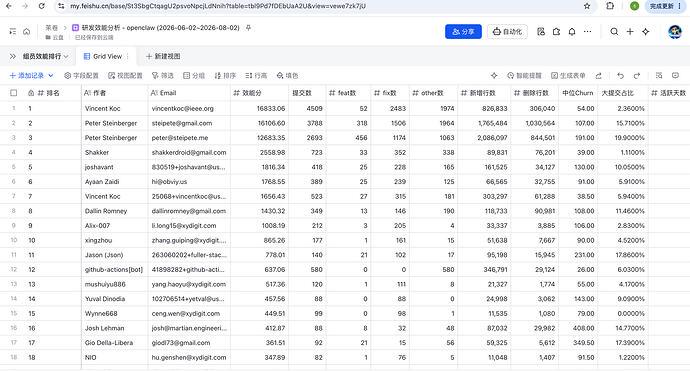690x371 pixels.
Task: Click the AI sparkle icon in header
Action: click(646, 32)
